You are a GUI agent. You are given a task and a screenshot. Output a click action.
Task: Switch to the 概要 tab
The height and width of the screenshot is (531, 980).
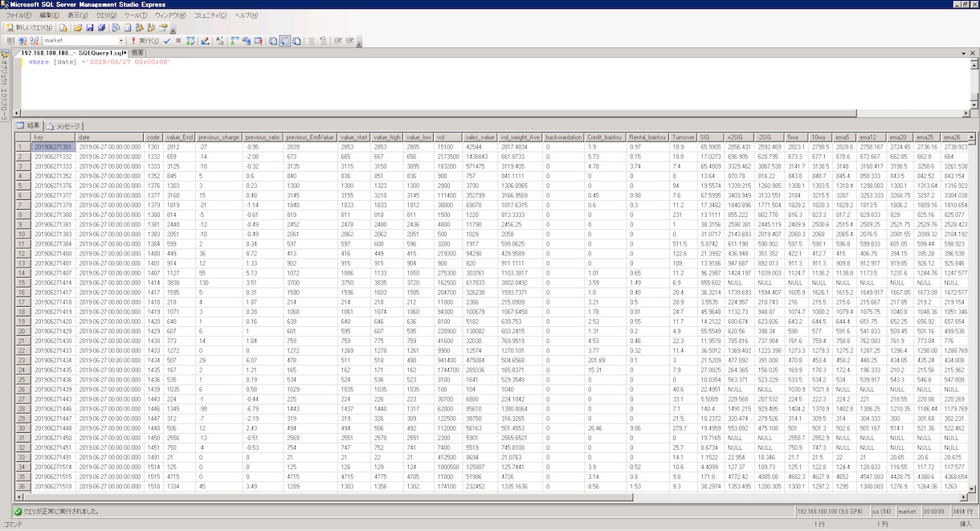point(137,52)
